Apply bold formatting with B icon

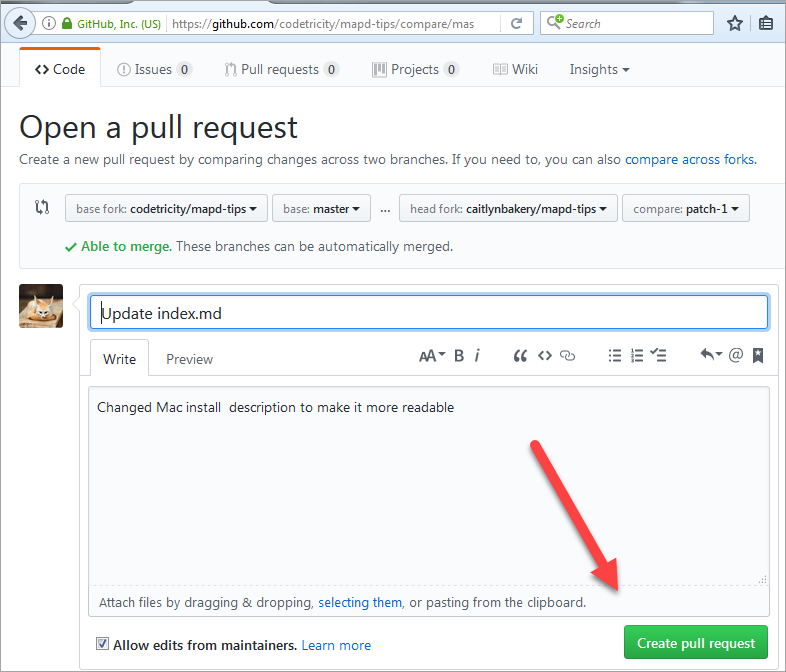point(459,356)
